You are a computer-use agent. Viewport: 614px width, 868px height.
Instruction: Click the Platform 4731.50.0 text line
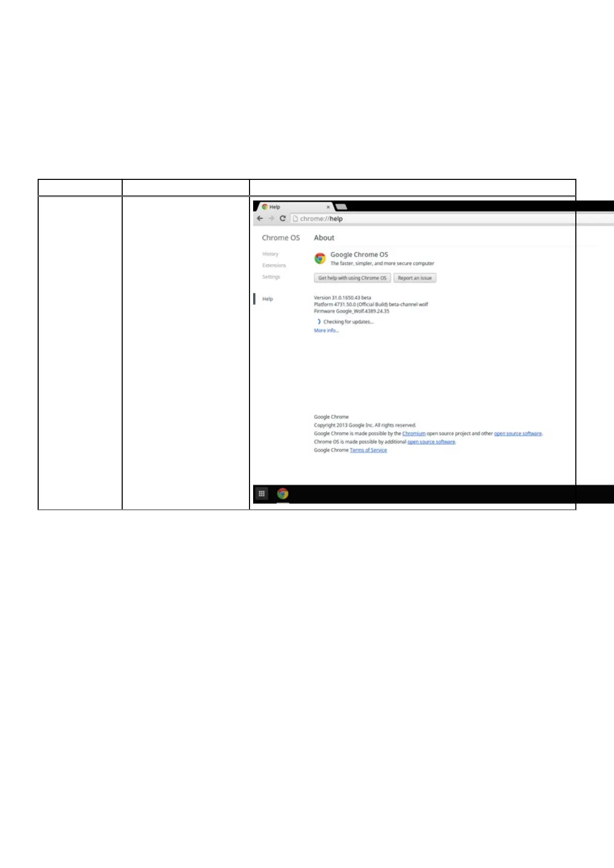click(x=371, y=304)
